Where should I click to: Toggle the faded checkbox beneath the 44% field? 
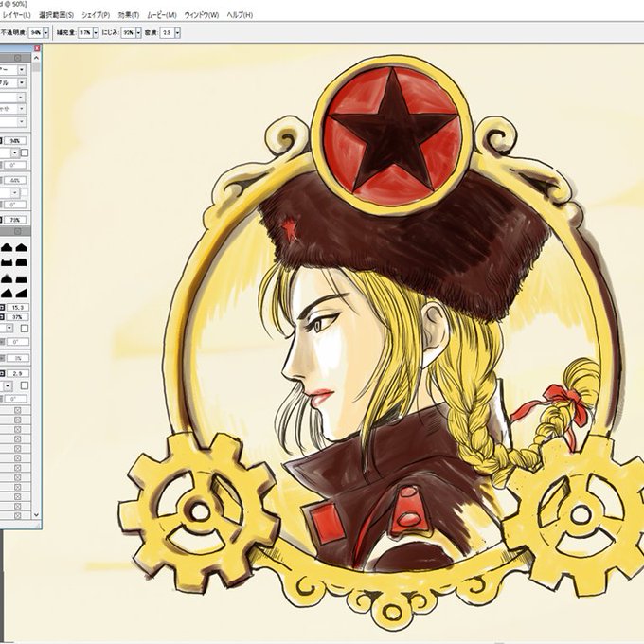25,192
